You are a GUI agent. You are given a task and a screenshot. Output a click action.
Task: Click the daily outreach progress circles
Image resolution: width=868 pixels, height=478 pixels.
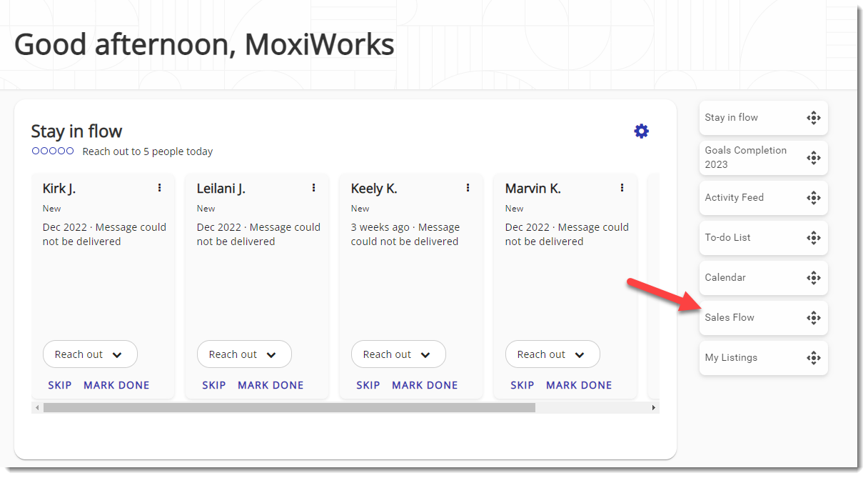coord(51,151)
